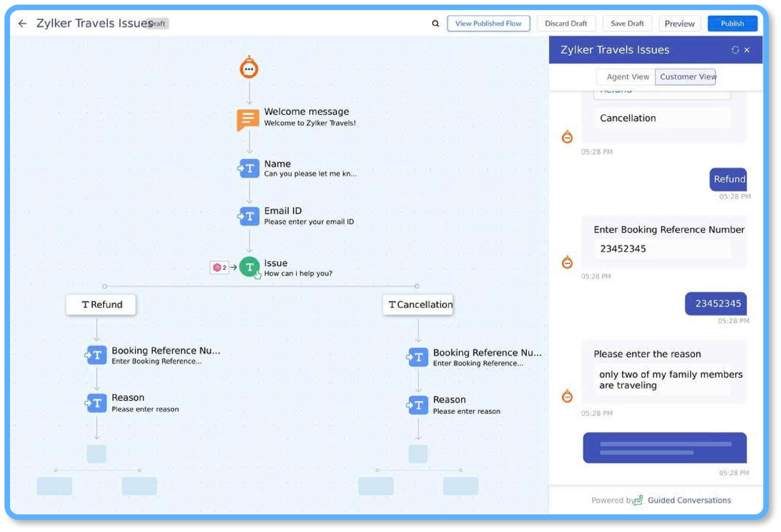
Task: Select the Name text input block icon
Action: 249,168
